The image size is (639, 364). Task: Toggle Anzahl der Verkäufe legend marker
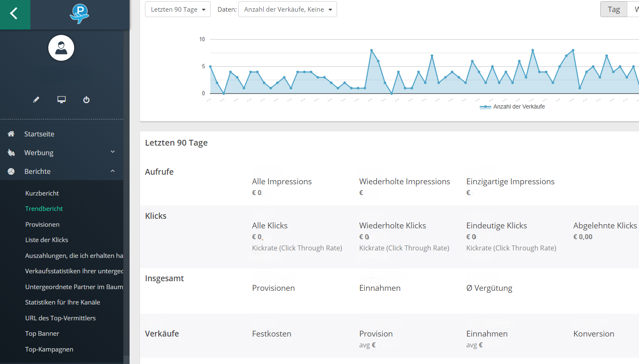[x=485, y=107]
